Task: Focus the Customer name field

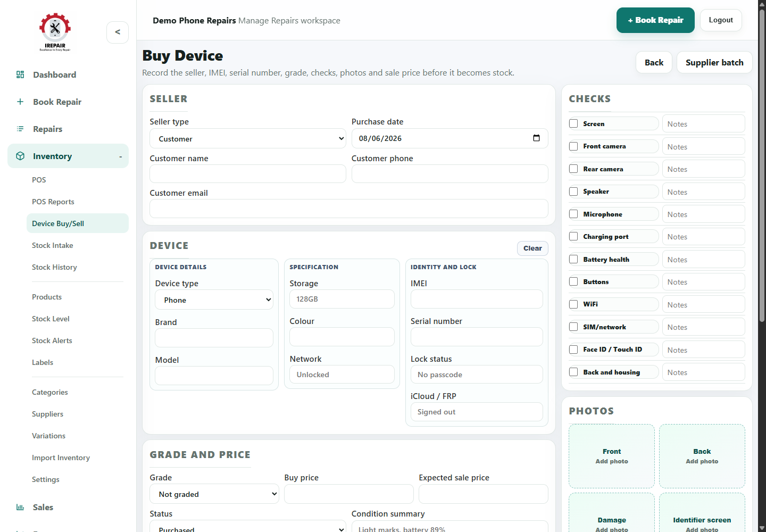Action: click(x=248, y=173)
